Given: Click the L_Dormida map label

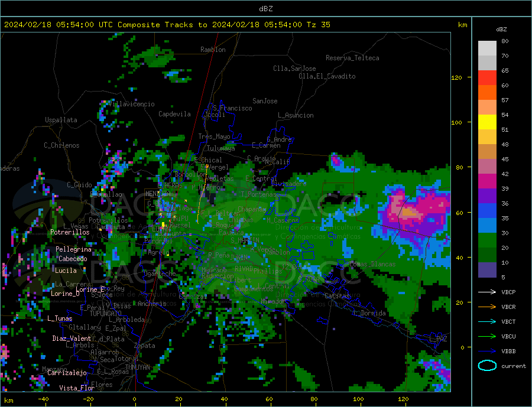Looking at the screenshot, I should [370, 313].
